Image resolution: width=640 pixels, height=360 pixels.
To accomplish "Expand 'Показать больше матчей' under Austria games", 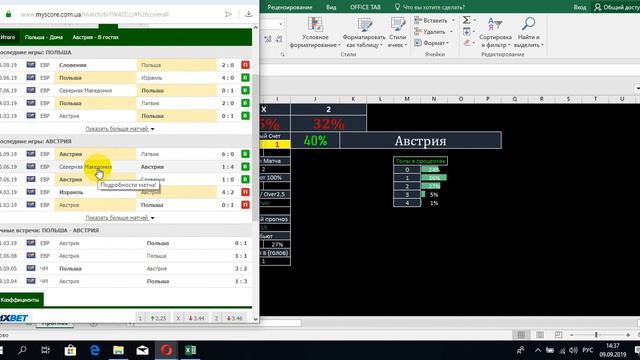I will tap(120, 218).
